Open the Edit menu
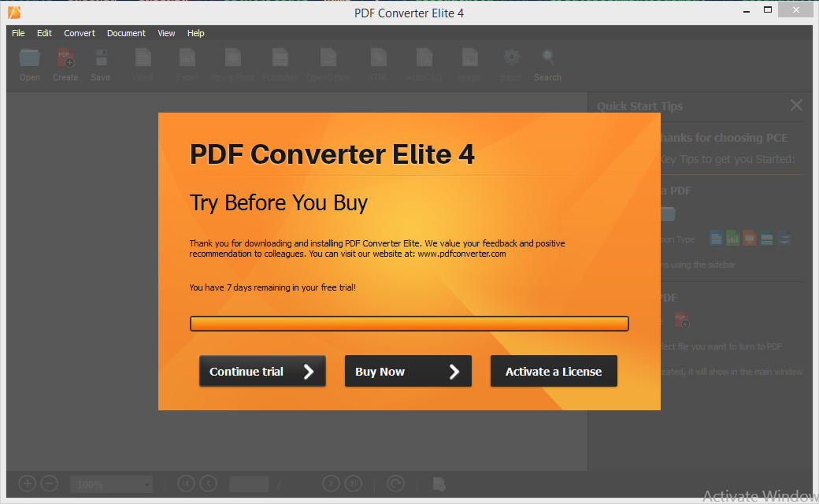Viewport: 819px width, 504px height. click(x=44, y=33)
